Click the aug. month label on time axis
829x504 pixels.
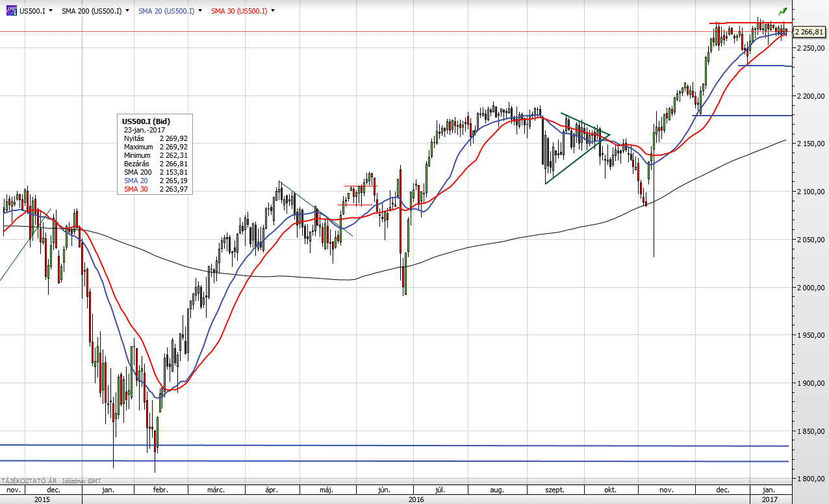[x=498, y=490]
